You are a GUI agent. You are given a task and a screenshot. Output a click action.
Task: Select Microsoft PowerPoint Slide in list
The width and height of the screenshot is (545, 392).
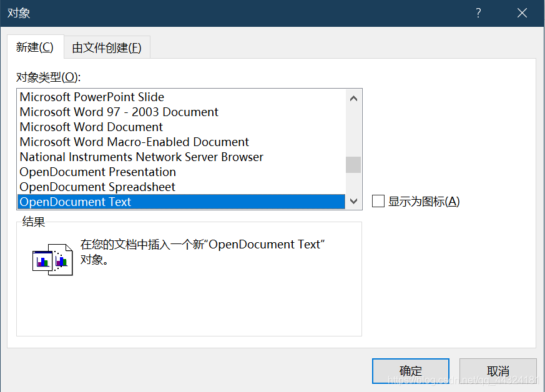point(181,97)
